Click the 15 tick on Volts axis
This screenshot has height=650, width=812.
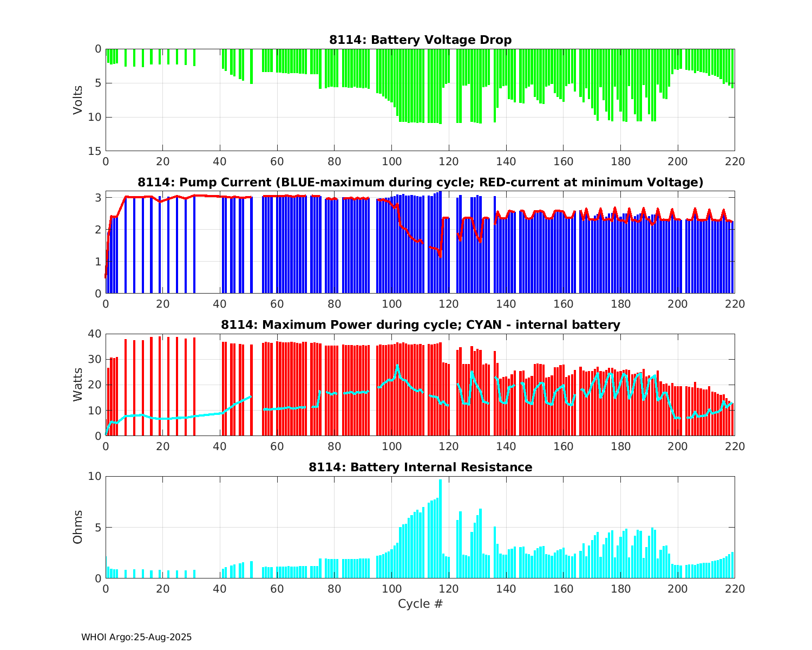[x=95, y=151]
